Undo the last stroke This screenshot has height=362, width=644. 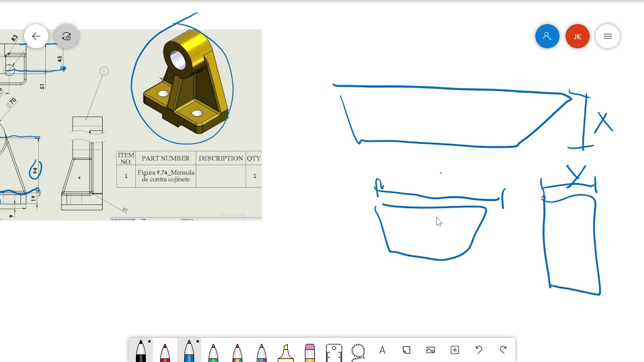479,350
